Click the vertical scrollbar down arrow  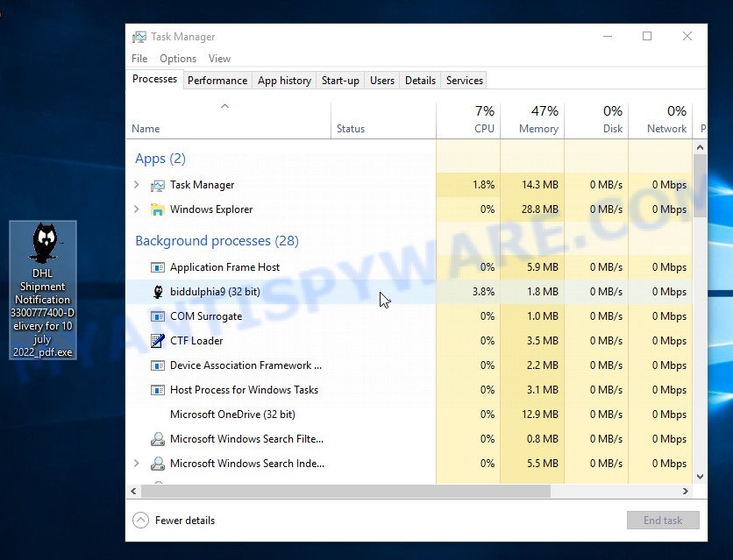pyautogui.click(x=700, y=477)
